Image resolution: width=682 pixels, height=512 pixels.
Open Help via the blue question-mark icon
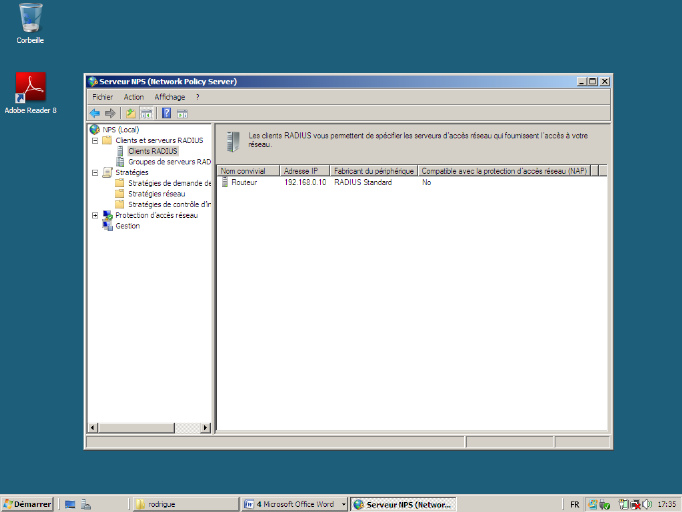tap(166, 113)
